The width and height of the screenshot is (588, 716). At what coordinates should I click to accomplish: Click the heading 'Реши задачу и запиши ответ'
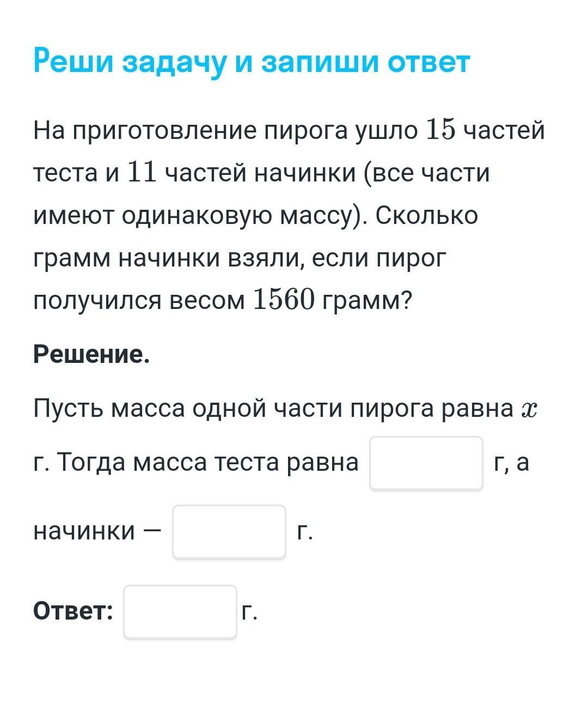(251, 62)
